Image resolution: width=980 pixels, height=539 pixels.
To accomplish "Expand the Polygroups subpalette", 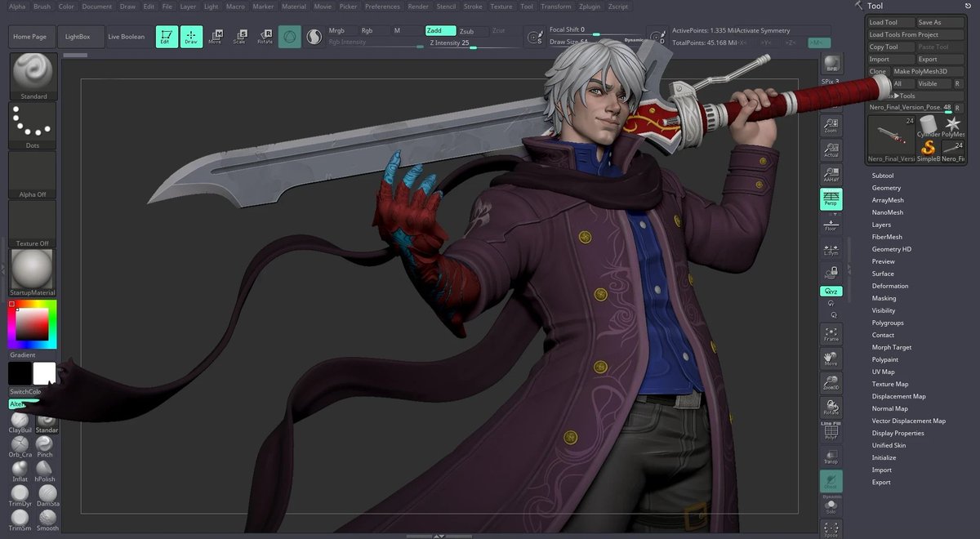I will (x=887, y=323).
